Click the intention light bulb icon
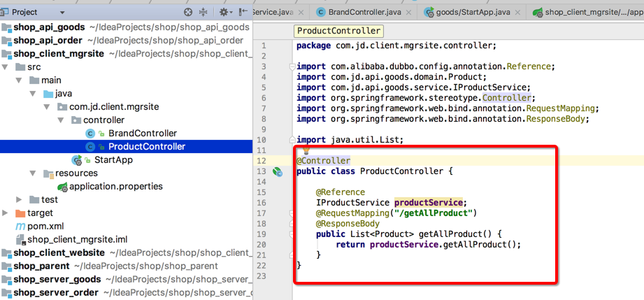 306,151
